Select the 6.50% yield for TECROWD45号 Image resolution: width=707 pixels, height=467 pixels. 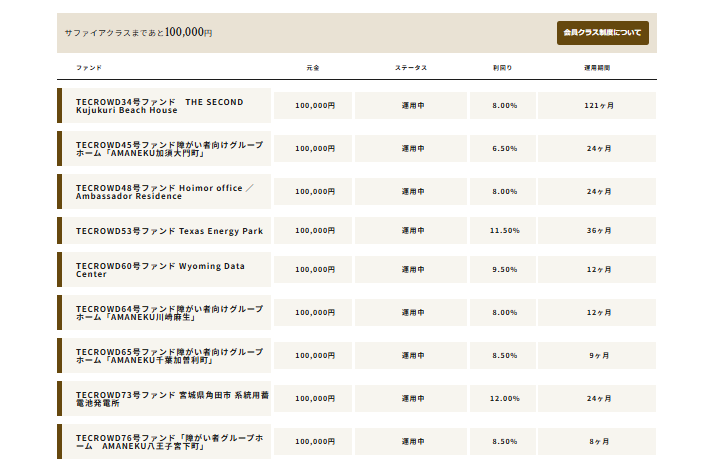point(503,148)
